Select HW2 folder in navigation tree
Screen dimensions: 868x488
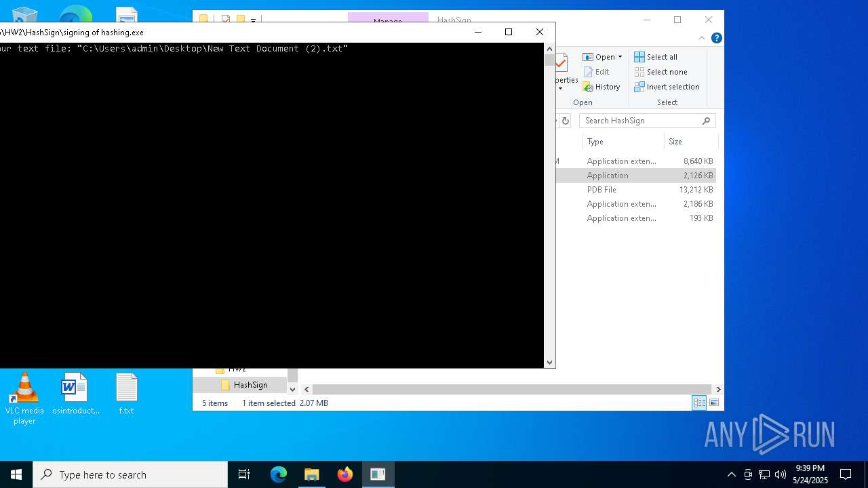[x=237, y=370]
